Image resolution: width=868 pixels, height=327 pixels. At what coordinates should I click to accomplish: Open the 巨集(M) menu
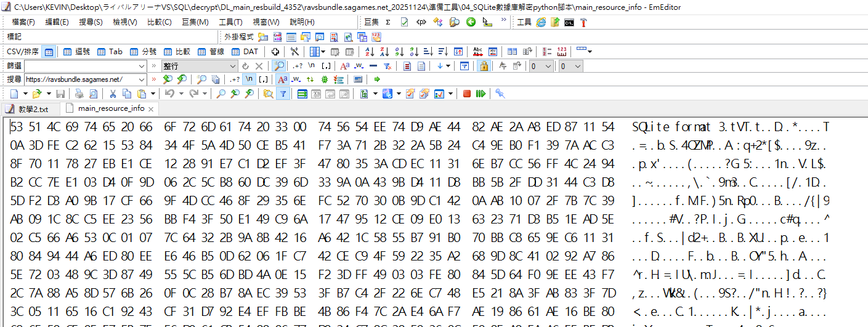click(x=195, y=22)
